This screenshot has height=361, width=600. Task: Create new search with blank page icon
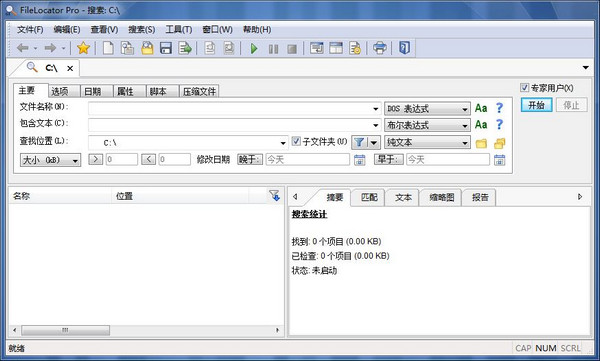108,48
